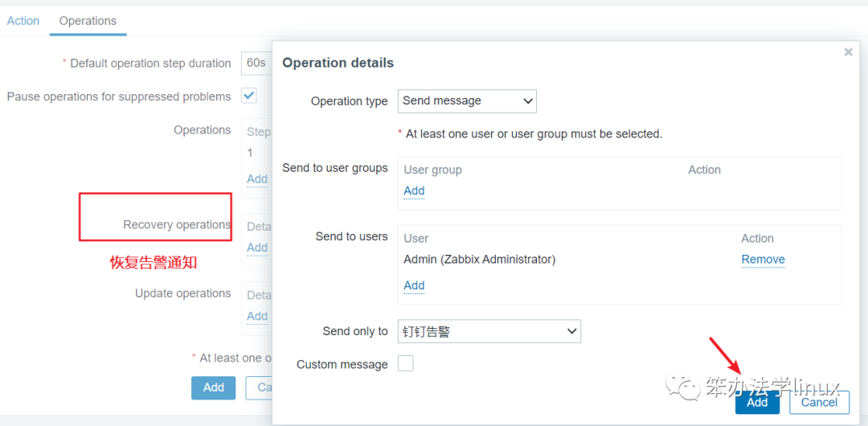Toggle Pause operations for suppressed problems
This screenshot has height=426, width=868.
click(249, 96)
